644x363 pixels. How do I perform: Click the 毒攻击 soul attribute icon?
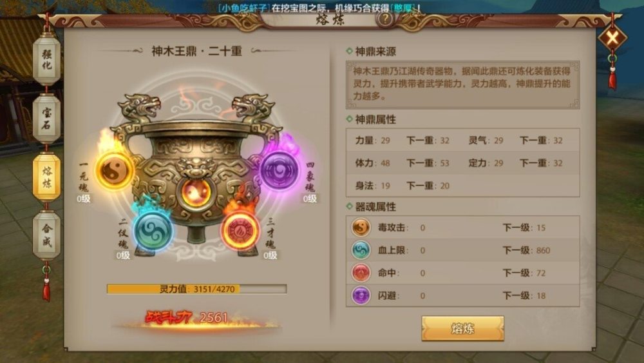click(361, 228)
